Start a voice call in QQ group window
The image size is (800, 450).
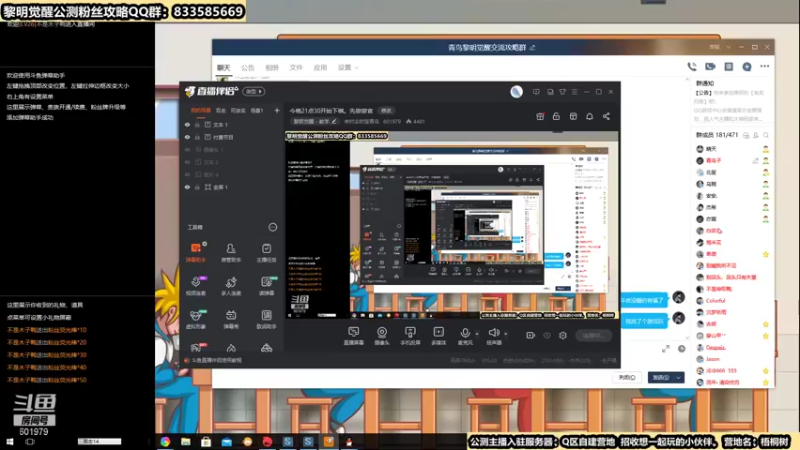[692, 66]
